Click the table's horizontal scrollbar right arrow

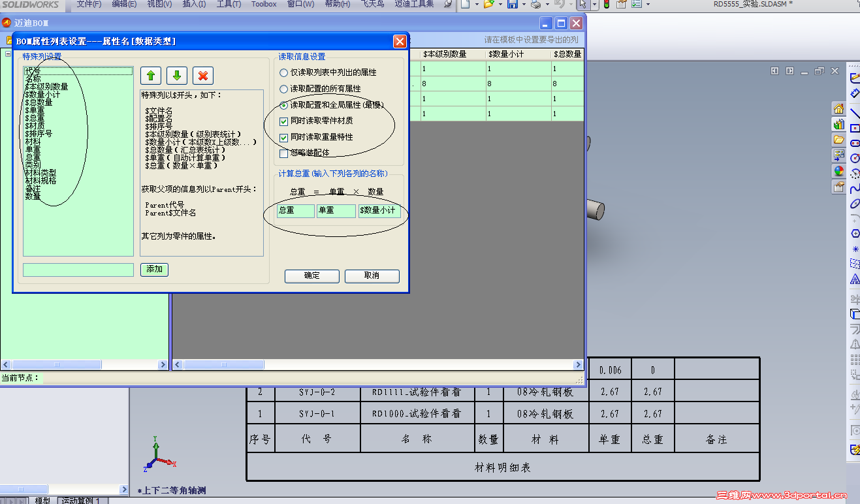[x=578, y=365]
